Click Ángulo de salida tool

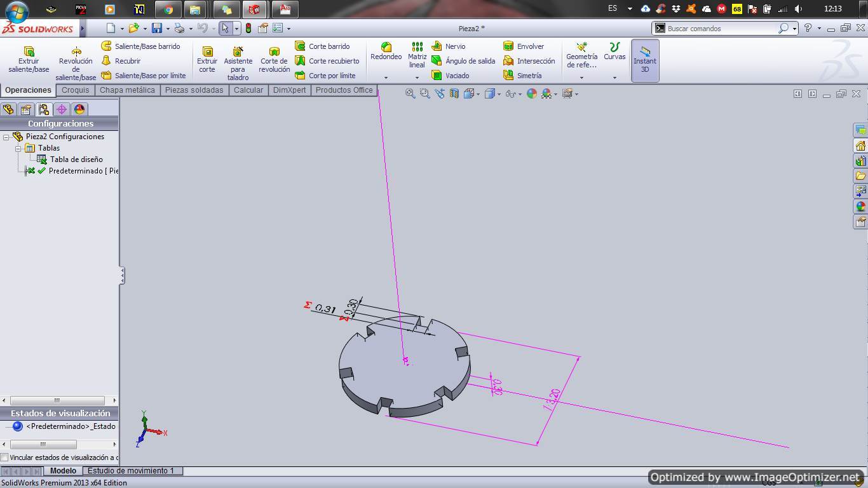[463, 61]
